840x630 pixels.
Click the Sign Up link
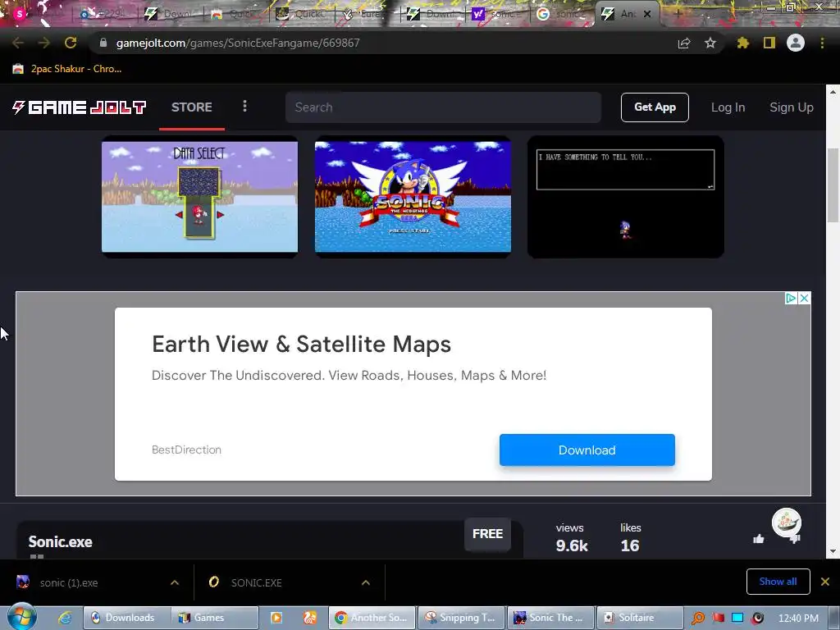coord(792,107)
